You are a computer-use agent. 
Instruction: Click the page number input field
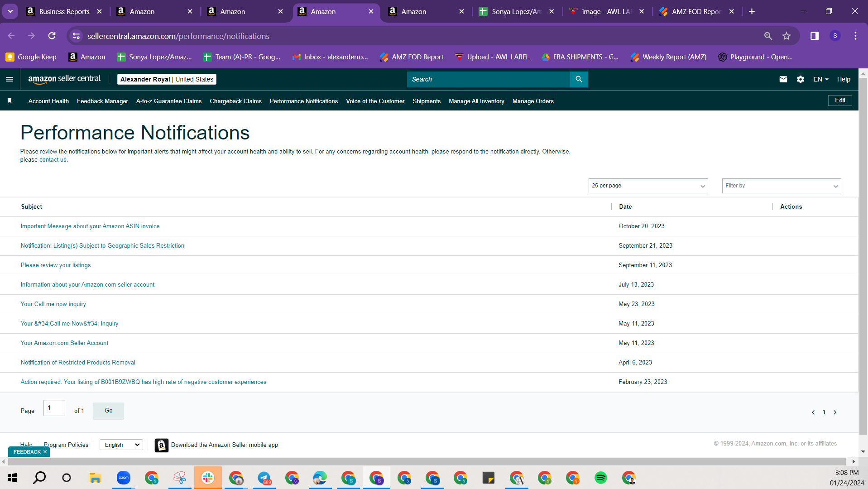(x=54, y=408)
